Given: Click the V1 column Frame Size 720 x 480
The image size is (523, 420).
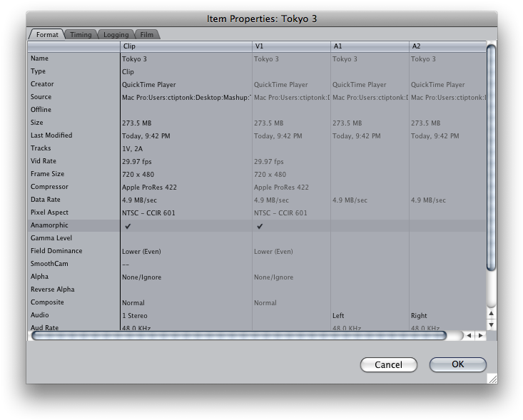Looking at the screenshot, I should (x=270, y=175).
